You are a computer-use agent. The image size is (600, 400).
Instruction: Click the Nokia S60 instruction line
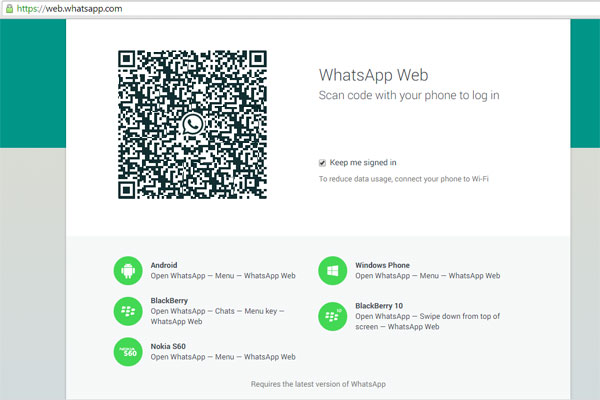223,357
